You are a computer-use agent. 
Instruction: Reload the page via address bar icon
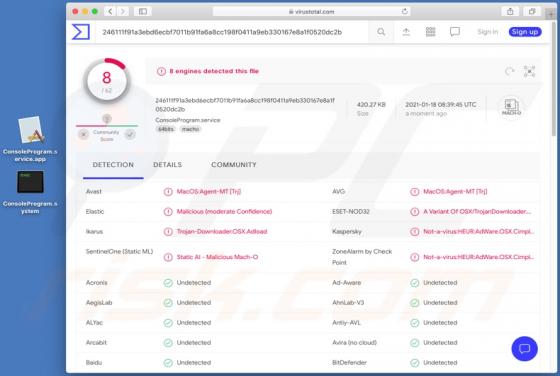(x=405, y=11)
